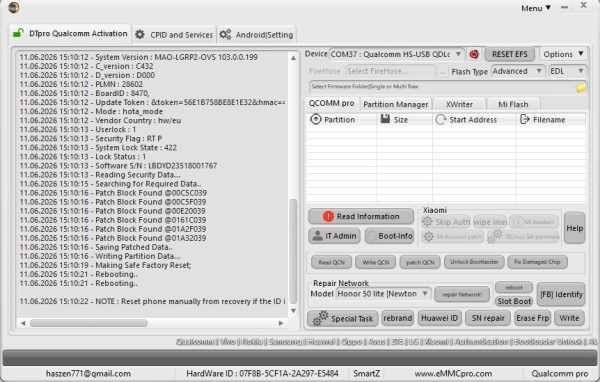600x382 pixels.
Task: Switch to Partition Manager tab
Action: [396, 104]
